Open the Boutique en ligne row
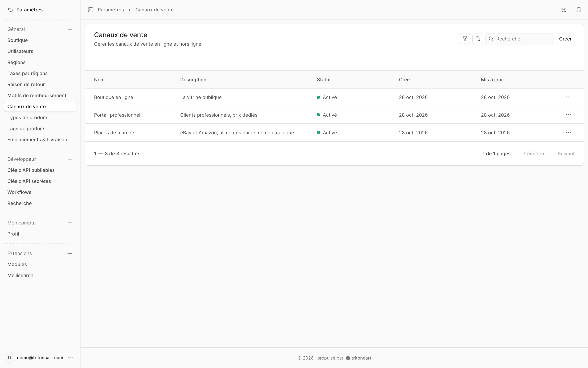The width and height of the screenshot is (588, 368). point(334,97)
